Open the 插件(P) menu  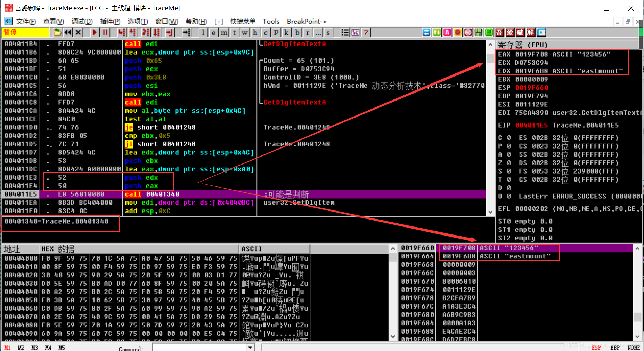tap(110, 22)
